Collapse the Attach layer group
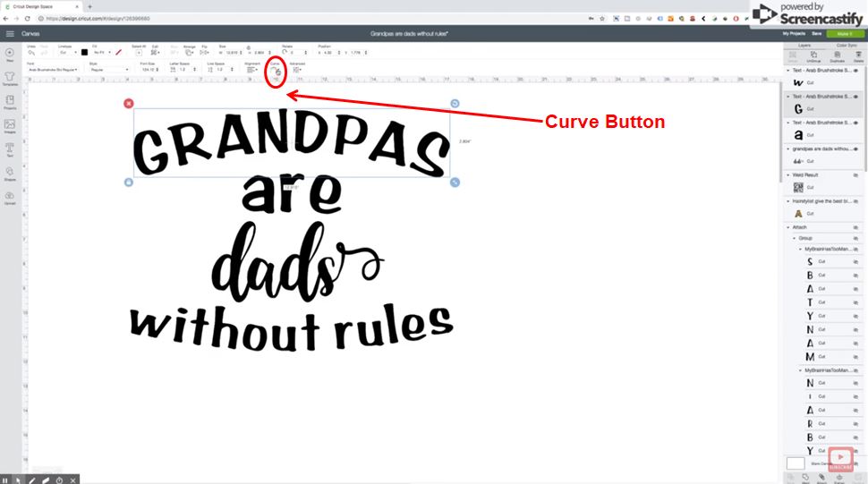Viewport: 868px width, 484px height. 788,227
